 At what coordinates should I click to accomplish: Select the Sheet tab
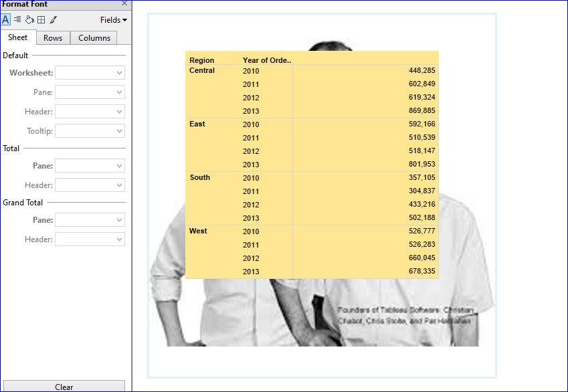click(x=18, y=37)
